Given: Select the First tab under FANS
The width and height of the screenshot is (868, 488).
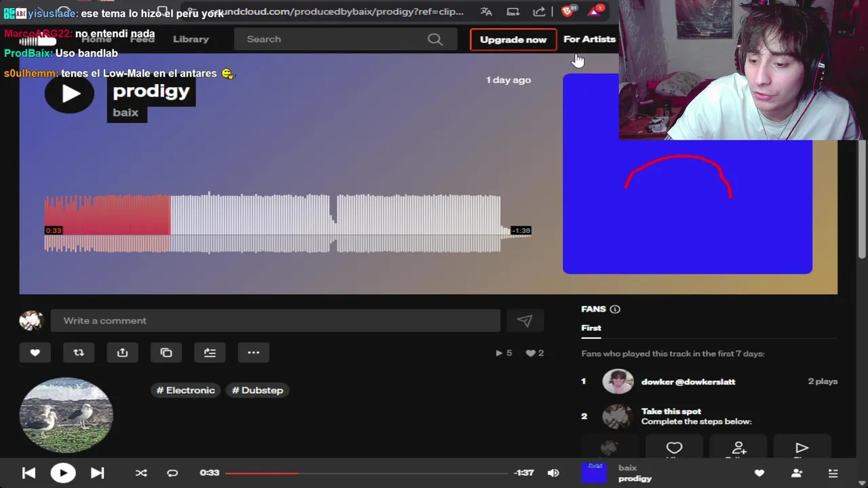Looking at the screenshot, I should 591,328.
